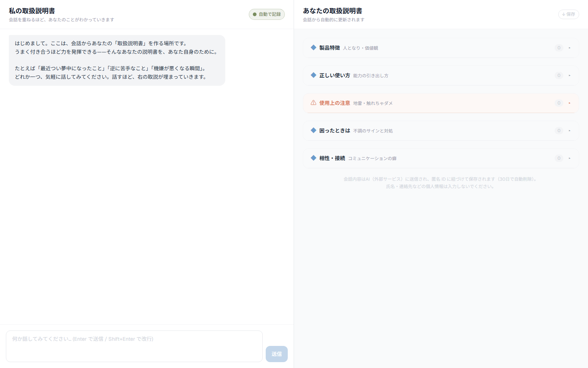Click the green dot in the 自動で記録 pill

pyautogui.click(x=255, y=14)
